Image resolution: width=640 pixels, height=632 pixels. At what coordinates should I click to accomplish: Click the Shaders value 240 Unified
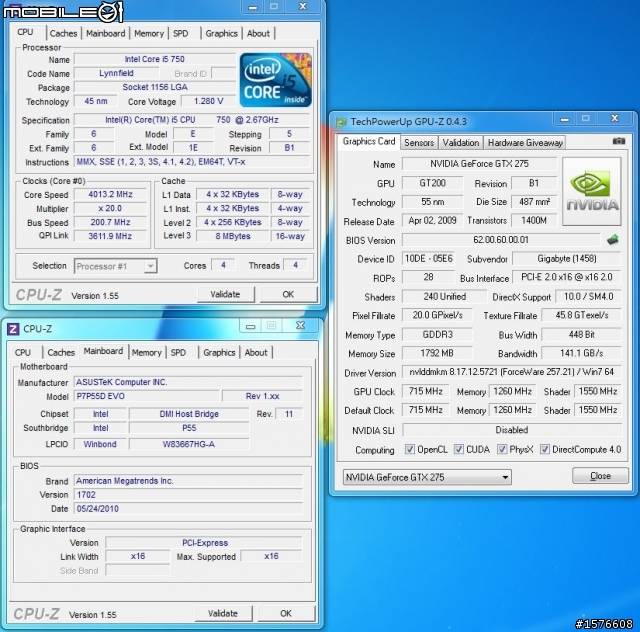(444, 296)
